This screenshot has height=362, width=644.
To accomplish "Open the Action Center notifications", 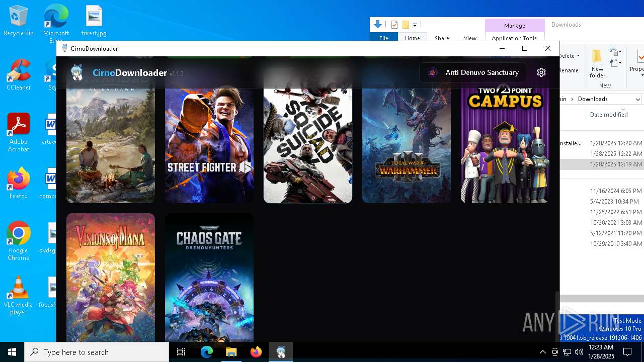I will click(x=628, y=352).
